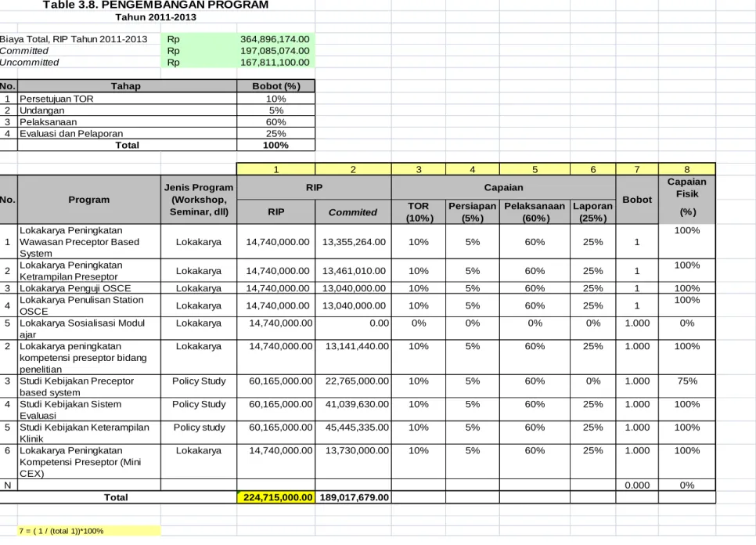Viewport: 756px width, 545px height.
Task: Click the 'Tahun 2011-2013' subtitle cell
Action: pos(156,17)
